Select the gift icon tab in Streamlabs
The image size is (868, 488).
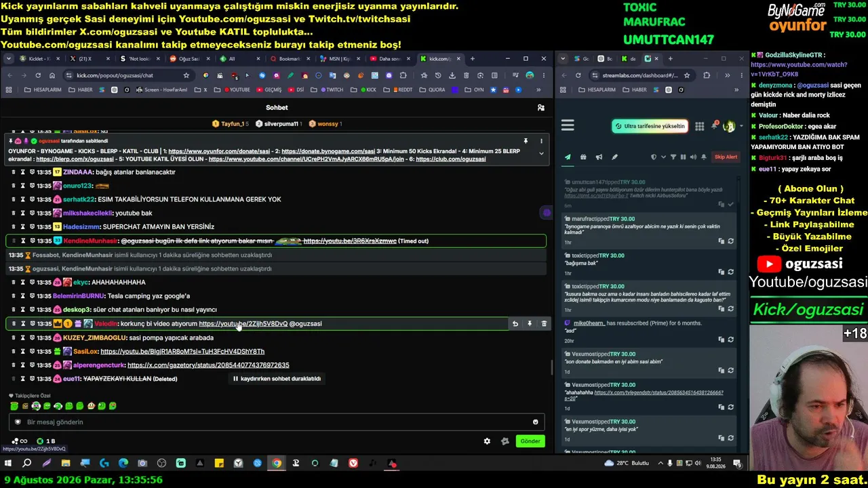click(583, 157)
